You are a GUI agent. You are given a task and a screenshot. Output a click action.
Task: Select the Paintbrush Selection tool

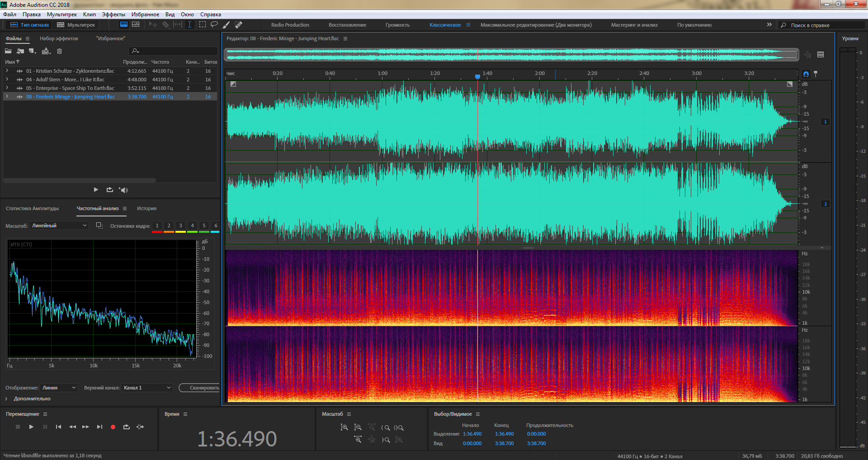[x=226, y=25]
